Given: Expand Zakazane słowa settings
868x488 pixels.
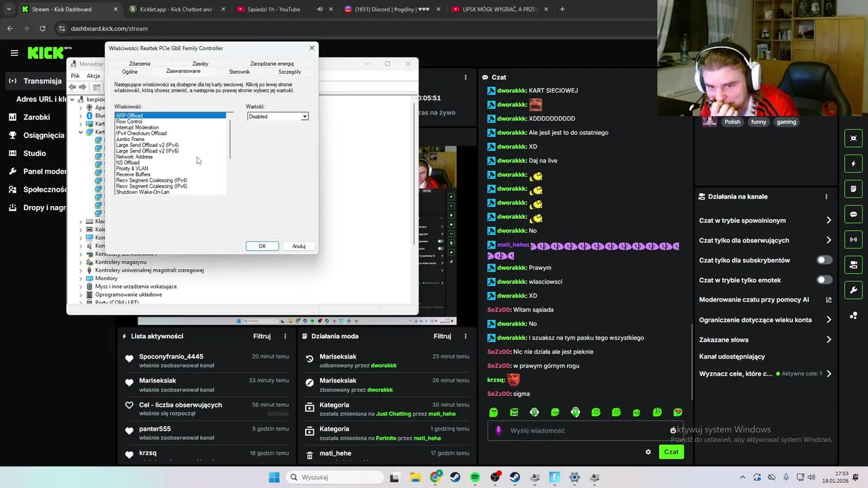Looking at the screenshot, I should pos(829,340).
